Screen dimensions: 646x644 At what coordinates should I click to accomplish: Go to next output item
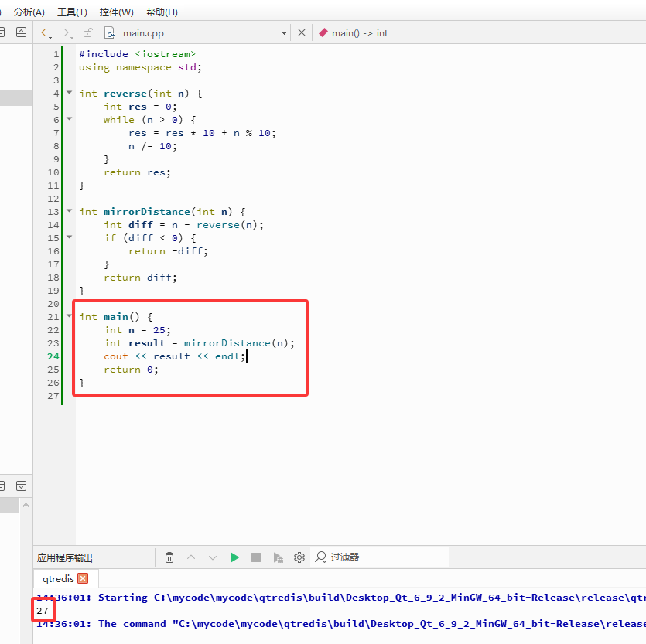click(213, 557)
